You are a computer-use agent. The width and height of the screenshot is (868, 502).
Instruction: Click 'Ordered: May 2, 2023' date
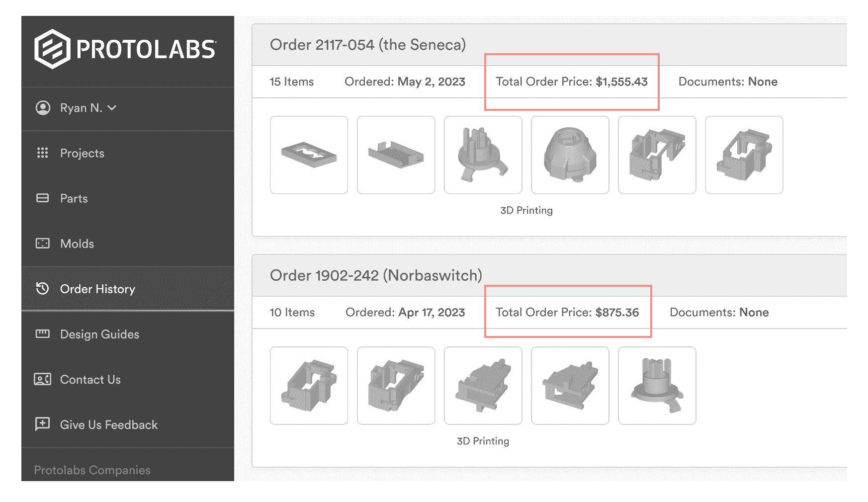[405, 82]
